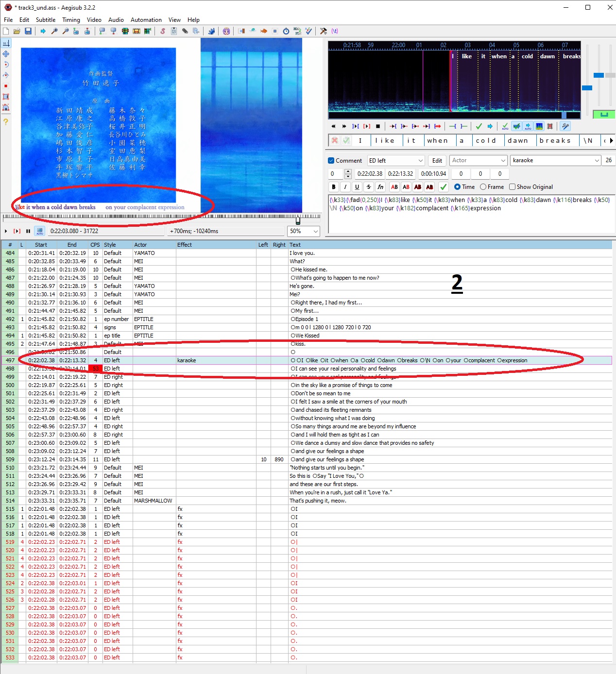Open the Attachments paperclip icon
This screenshot has width=616, height=674.
click(185, 31)
